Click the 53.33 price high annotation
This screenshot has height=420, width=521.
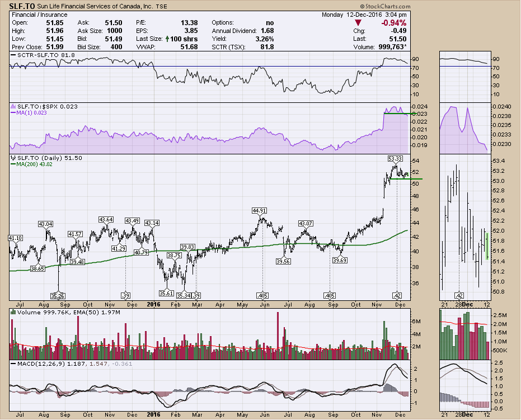pos(395,158)
